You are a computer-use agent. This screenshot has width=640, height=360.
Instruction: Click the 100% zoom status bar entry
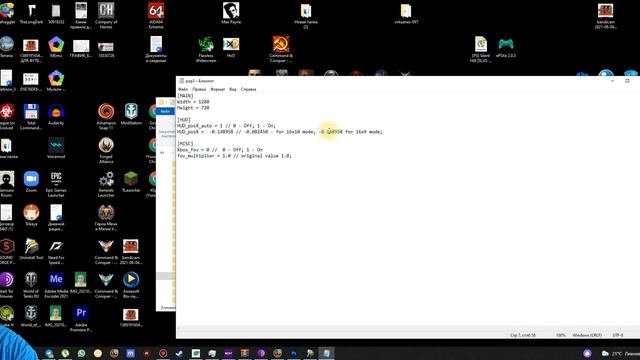(x=561, y=335)
